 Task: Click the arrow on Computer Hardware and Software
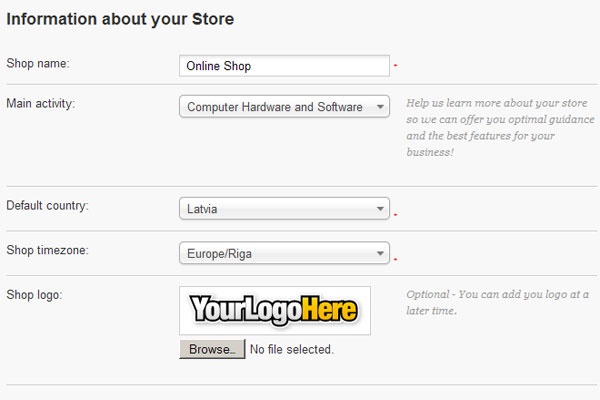(380, 106)
